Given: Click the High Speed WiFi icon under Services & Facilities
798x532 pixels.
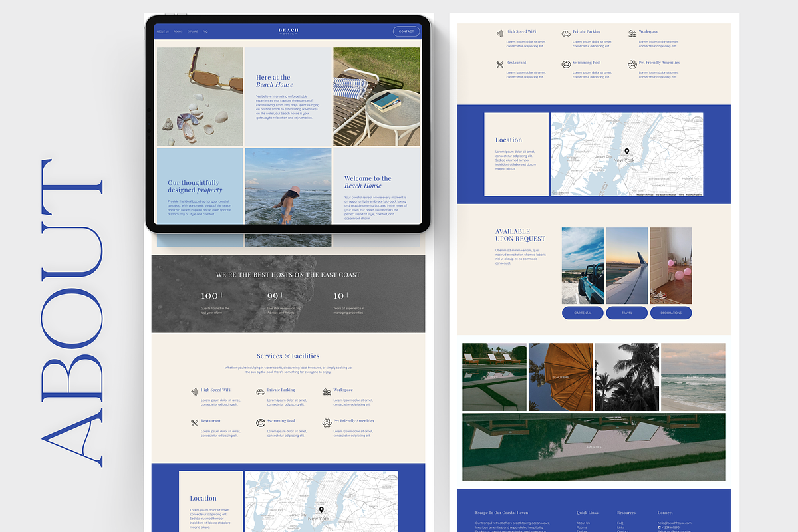Looking at the screenshot, I should 194,392.
